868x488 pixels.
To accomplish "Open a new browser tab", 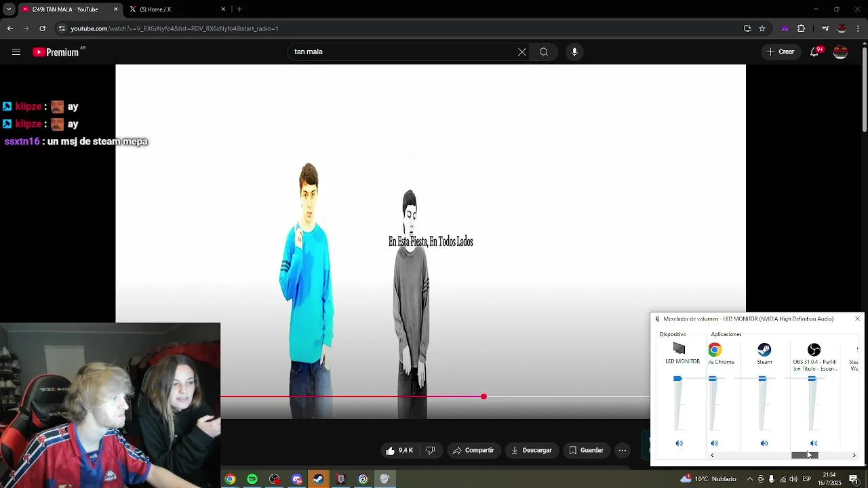I will tap(239, 9).
